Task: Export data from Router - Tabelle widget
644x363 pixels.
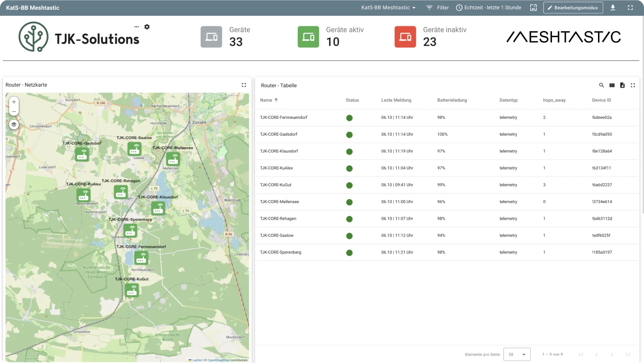Action: coord(622,85)
